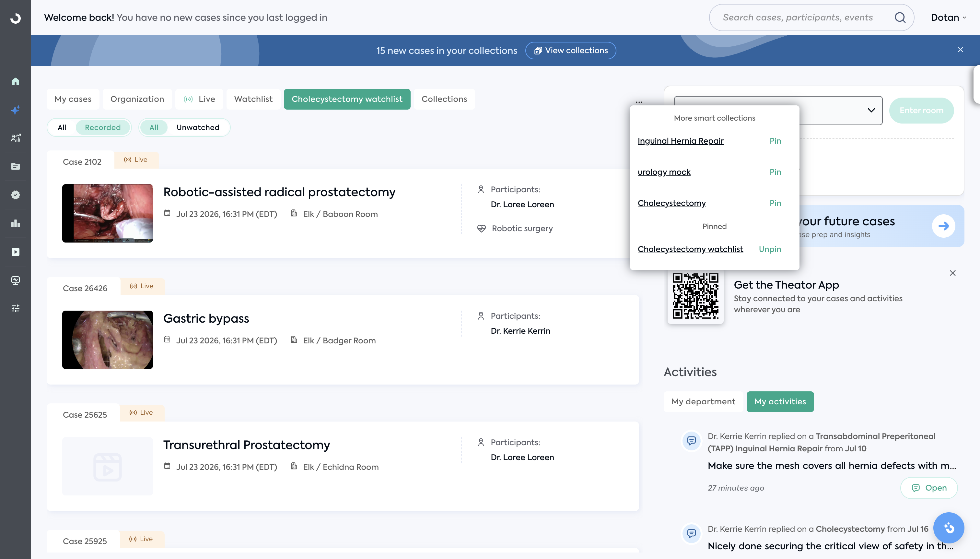Click the Live badge on Case 25625
Viewport: 980px width, 559px height.
click(x=142, y=413)
